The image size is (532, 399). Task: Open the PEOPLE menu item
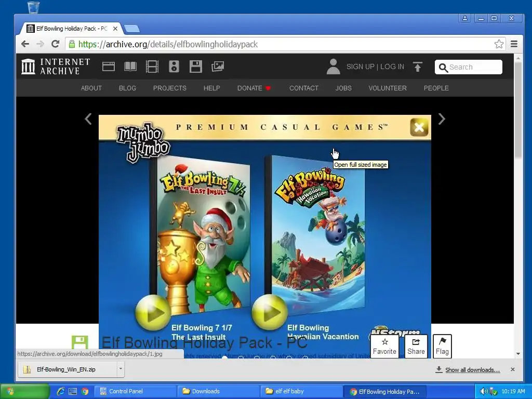[x=436, y=88]
